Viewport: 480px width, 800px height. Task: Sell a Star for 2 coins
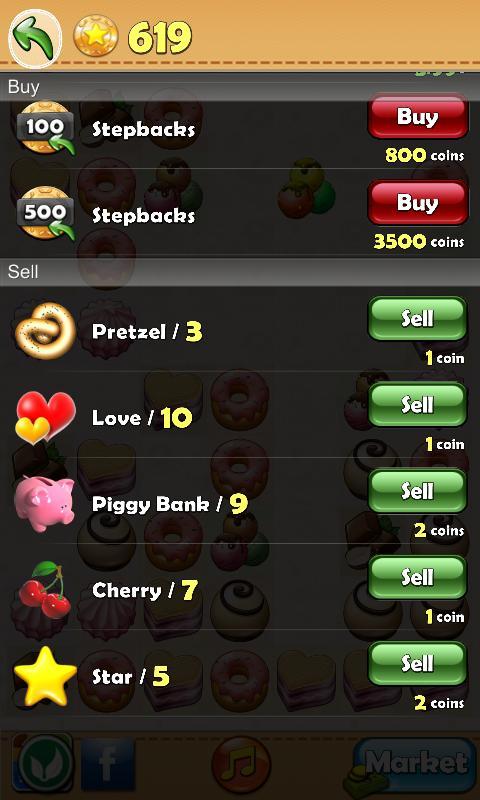pos(417,663)
